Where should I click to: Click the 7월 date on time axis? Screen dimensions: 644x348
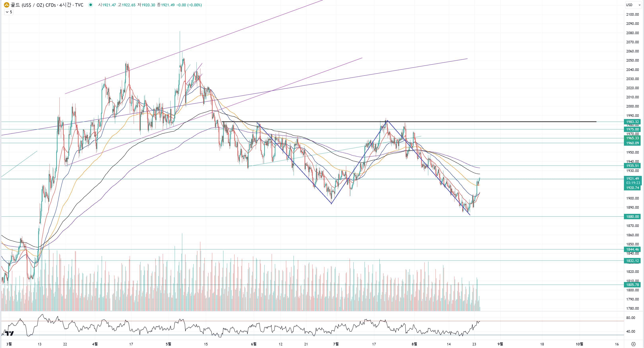tap(336, 344)
